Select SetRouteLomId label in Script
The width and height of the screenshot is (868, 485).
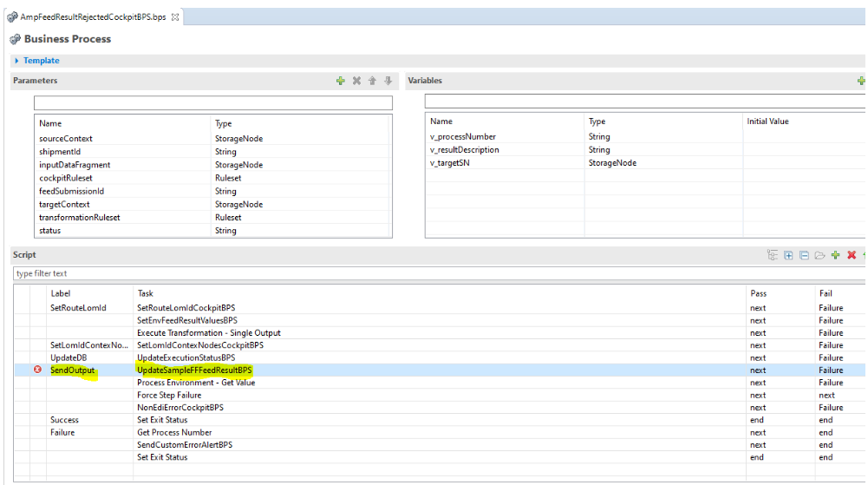click(78, 308)
